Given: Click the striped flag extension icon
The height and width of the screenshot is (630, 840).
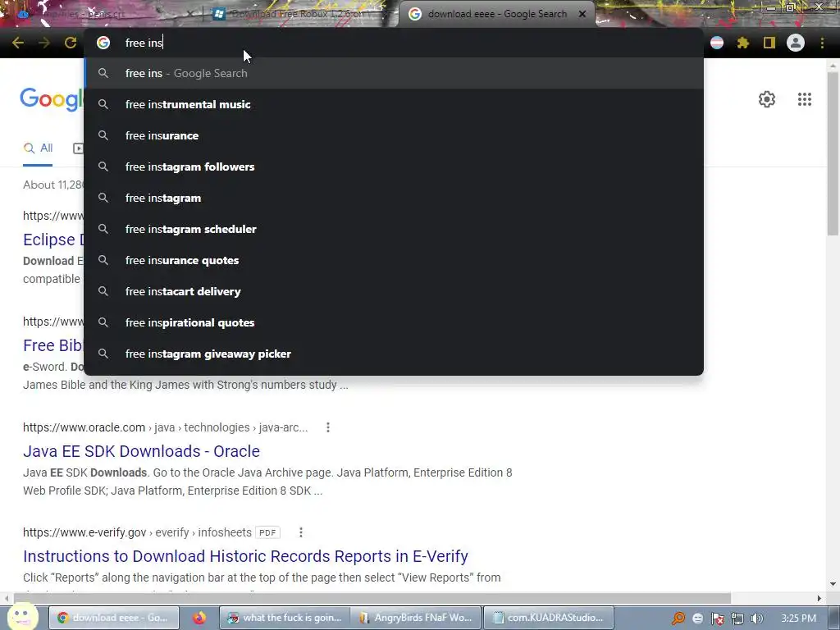Looking at the screenshot, I should coord(717,43).
